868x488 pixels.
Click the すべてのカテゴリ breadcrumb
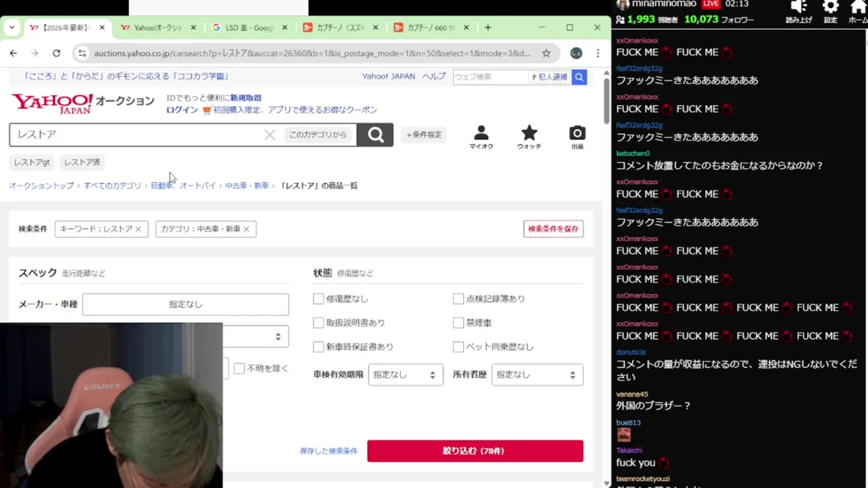[113, 186]
